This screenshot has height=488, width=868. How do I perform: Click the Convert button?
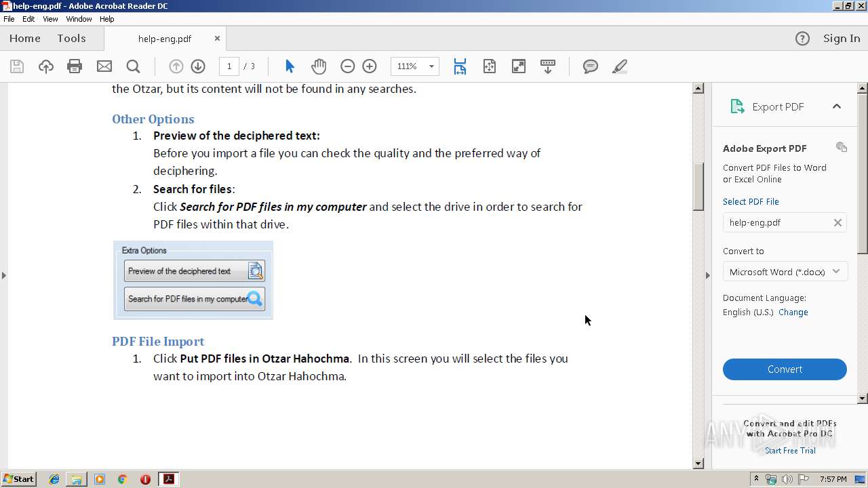[x=785, y=369]
